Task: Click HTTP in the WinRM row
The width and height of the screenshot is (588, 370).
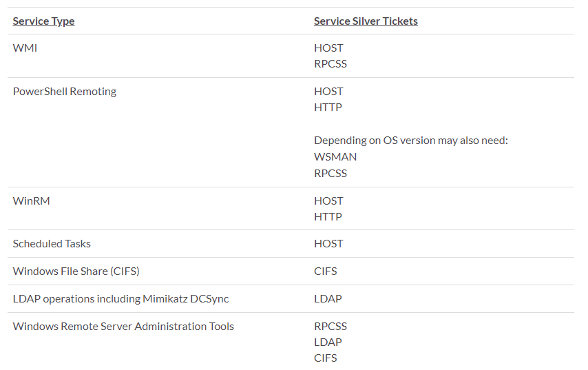Action: tap(328, 216)
